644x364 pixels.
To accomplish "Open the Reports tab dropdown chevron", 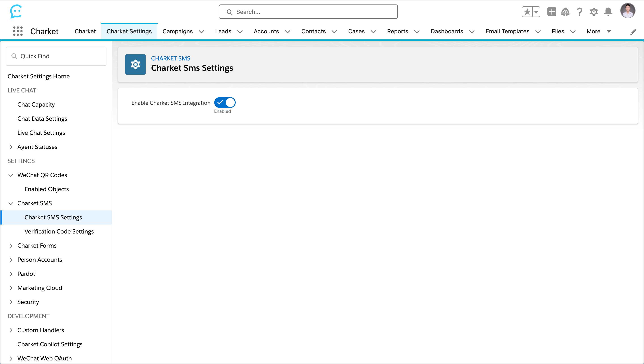I will click(417, 32).
